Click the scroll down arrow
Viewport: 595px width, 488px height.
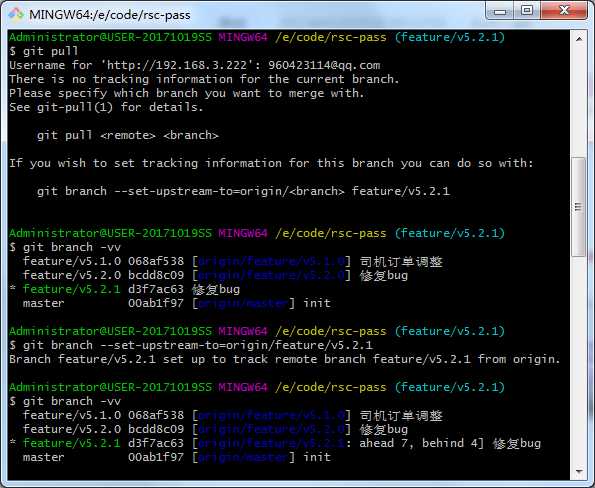point(579,472)
